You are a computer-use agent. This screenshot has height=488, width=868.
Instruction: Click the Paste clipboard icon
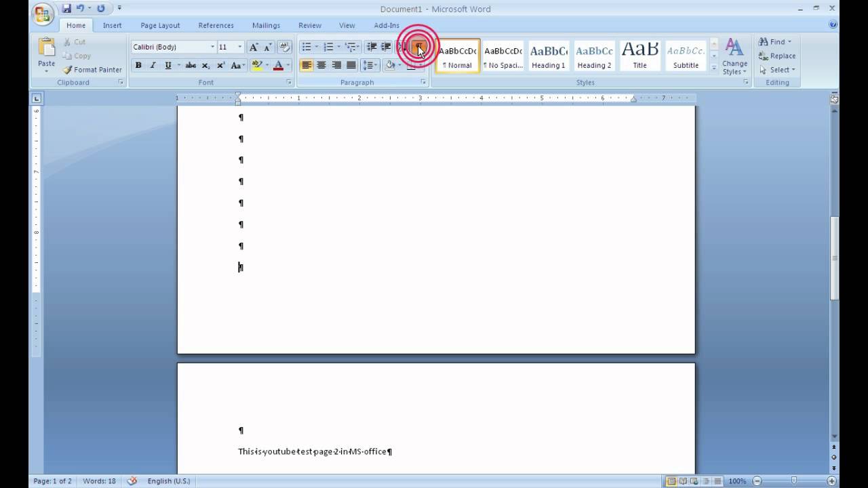(x=46, y=47)
